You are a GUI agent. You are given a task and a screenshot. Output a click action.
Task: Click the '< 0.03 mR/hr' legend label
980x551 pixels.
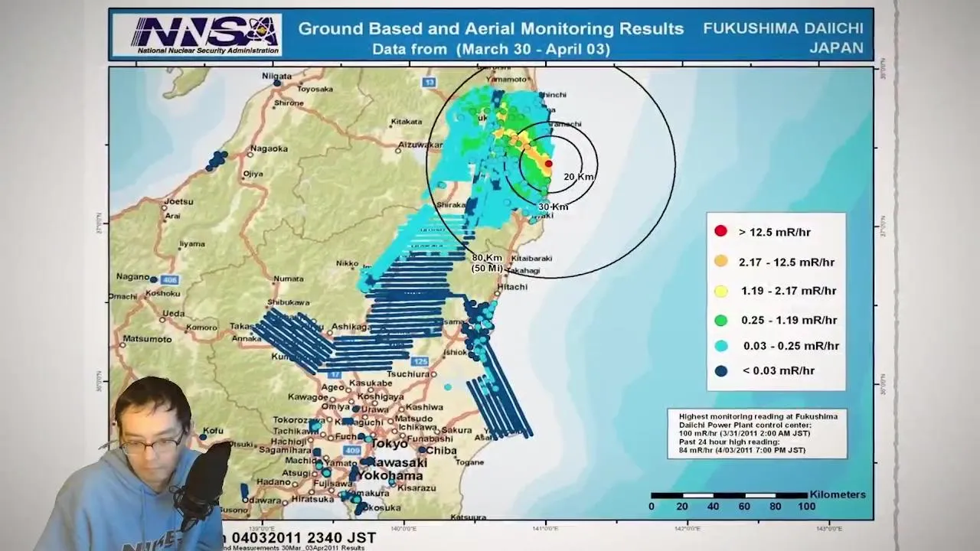(779, 370)
